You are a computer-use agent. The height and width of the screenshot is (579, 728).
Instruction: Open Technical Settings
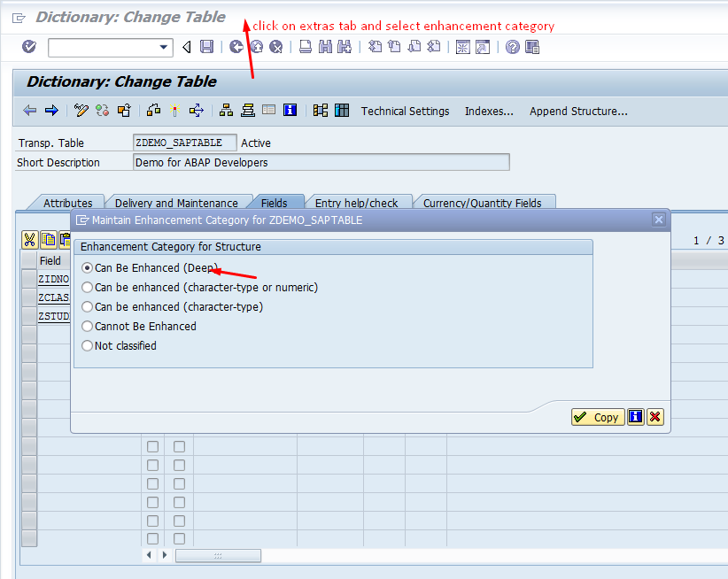pyautogui.click(x=405, y=112)
